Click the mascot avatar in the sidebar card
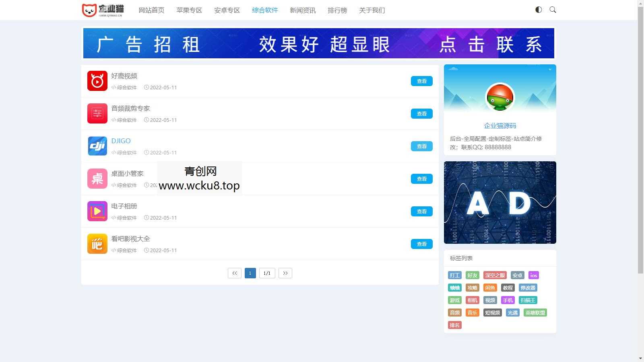 (500, 97)
